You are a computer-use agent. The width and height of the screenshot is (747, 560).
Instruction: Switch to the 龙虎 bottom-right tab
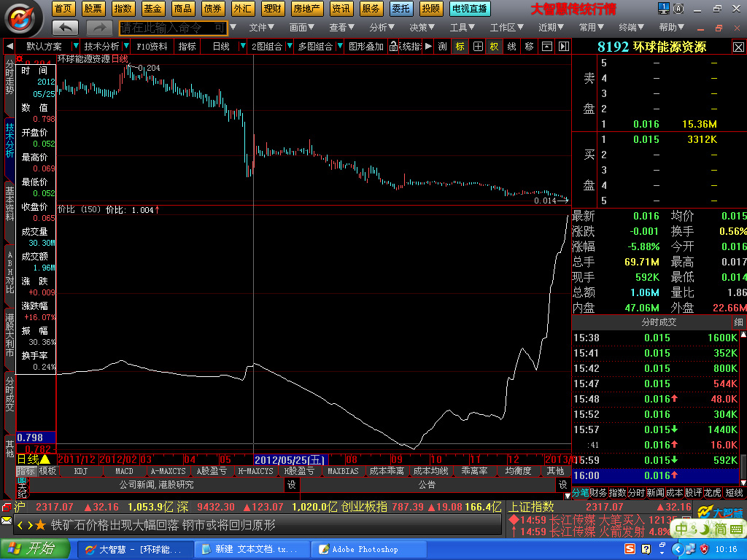(713, 493)
